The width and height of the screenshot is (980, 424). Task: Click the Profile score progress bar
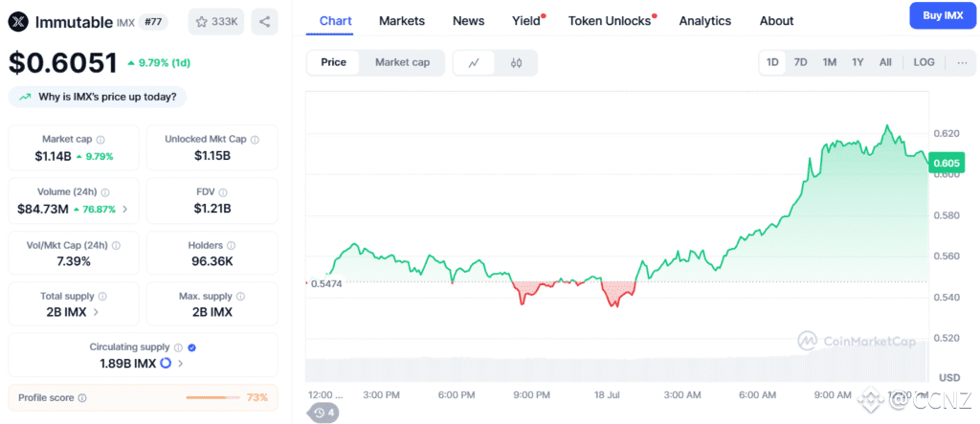coord(213,398)
